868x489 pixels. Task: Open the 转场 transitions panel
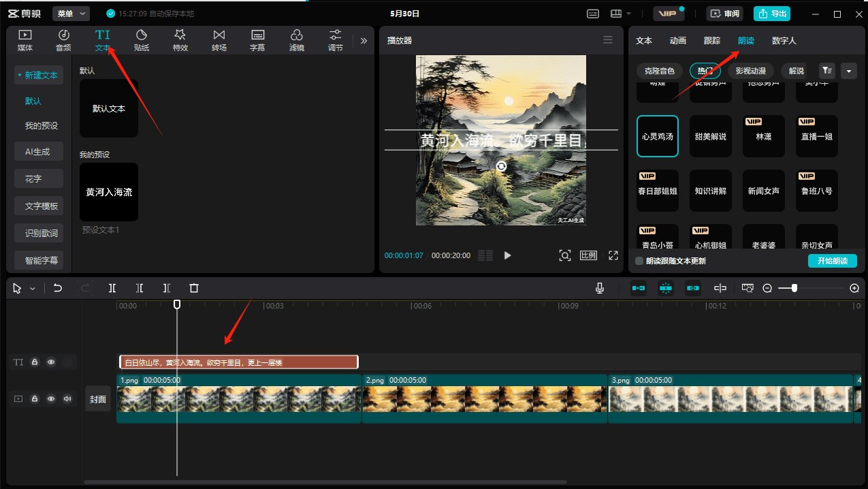(x=219, y=40)
